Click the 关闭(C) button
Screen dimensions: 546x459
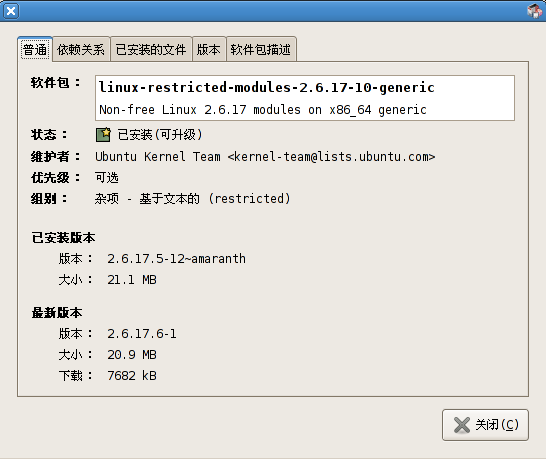click(x=485, y=425)
